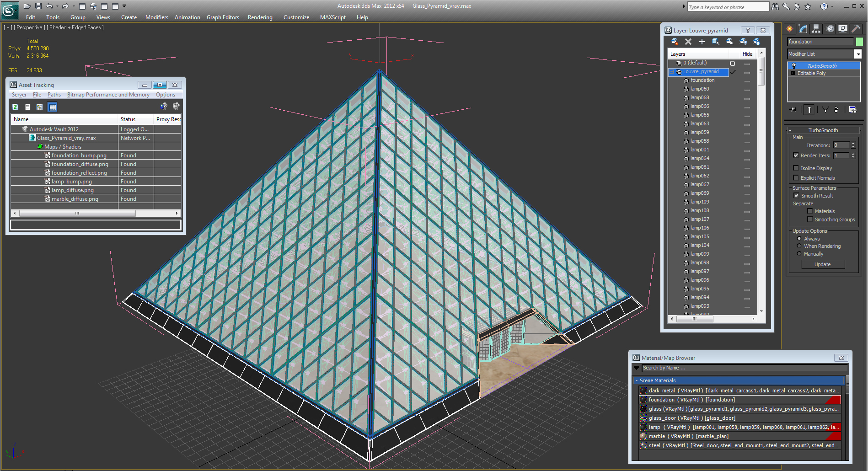Image resolution: width=868 pixels, height=471 pixels.
Task: Click the Redo arrow icon
Action: pos(65,6)
